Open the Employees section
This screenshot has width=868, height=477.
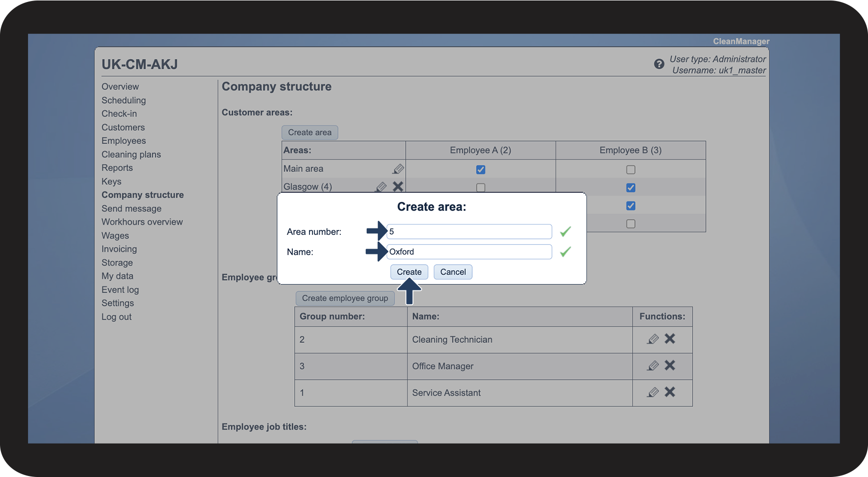tap(124, 140)
